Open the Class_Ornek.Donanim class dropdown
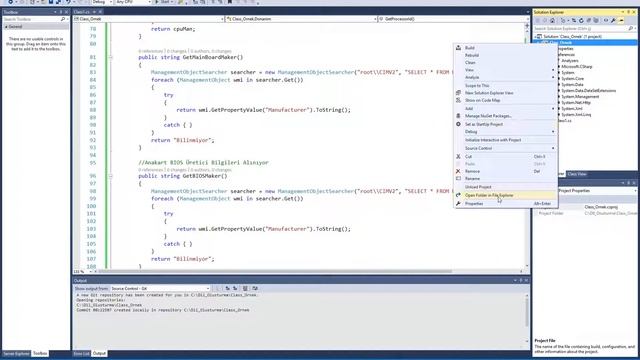 click(300, 19)
